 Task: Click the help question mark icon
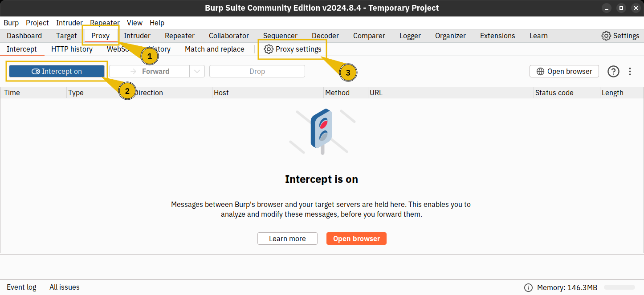[x=613, y=71]
